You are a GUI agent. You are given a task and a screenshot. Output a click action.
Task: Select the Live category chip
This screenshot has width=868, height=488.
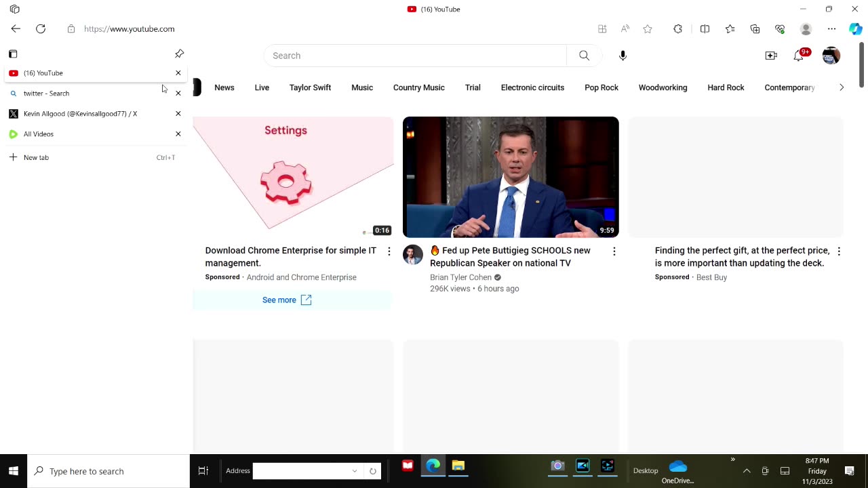262,87
